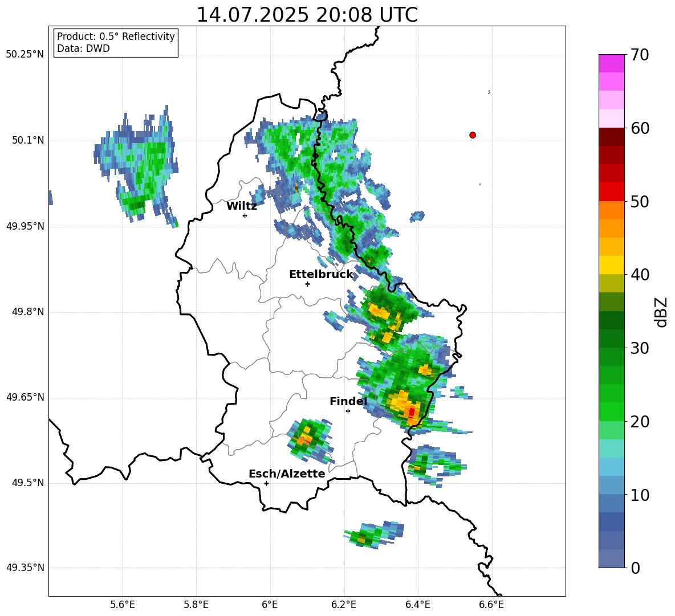This screenshot has width=675, height=616.
Task: Click the colorbar '40' tick label
Action: tap(640, 275)
